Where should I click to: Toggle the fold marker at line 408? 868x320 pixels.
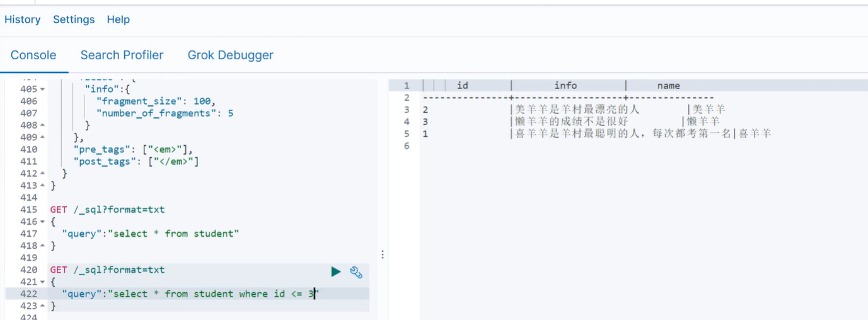pos(42,126)
